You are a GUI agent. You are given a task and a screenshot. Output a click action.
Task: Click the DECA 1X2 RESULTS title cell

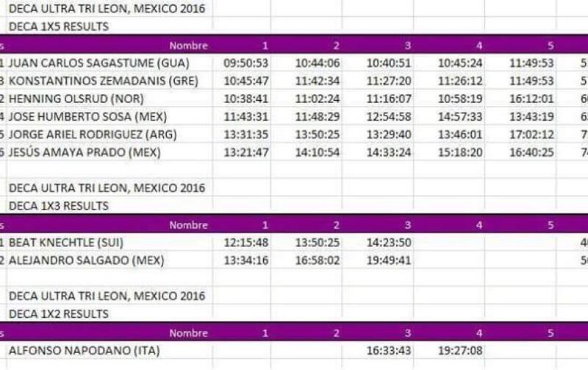[x=110, y=313]
